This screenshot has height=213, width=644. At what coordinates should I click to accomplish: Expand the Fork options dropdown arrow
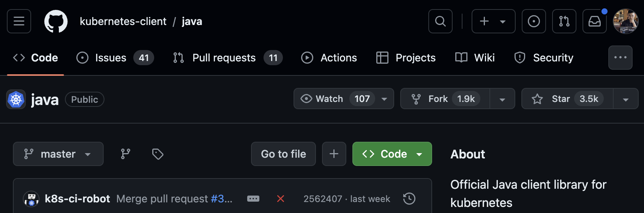point(502,99)
